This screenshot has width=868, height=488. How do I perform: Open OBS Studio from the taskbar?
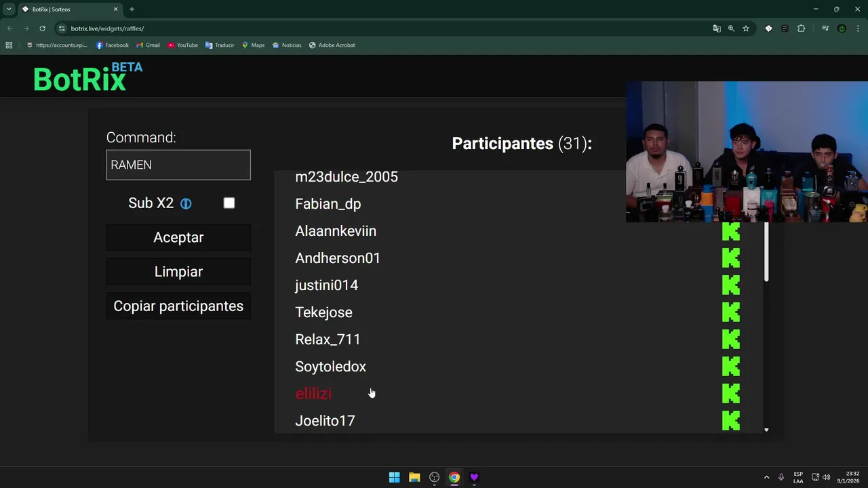click(x=434, y=477)
